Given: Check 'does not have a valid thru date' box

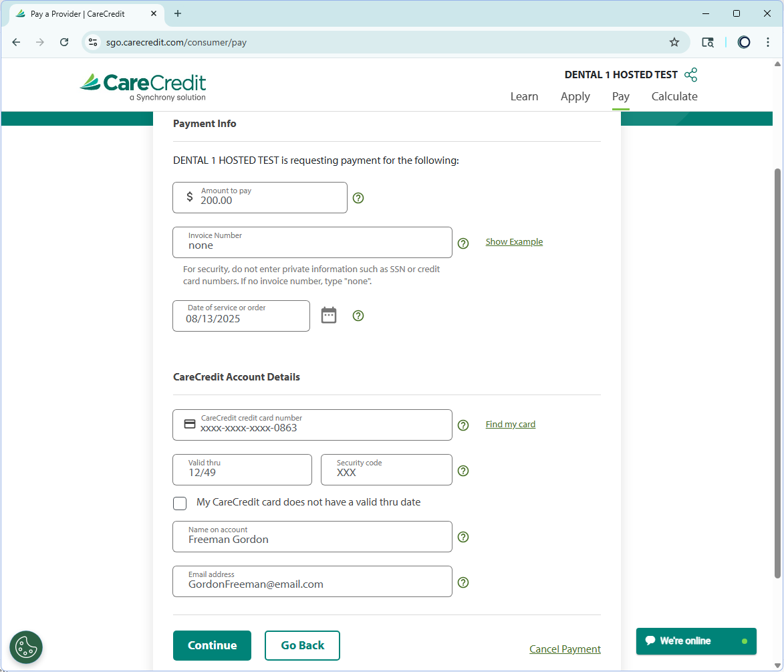Looking at the screenshot, I should pos(180,503).
